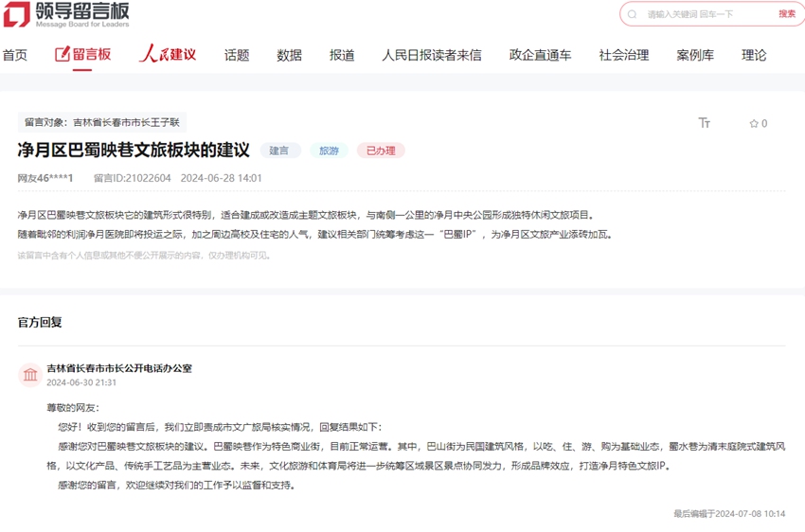Viewport: 805px width, 532px height.
Task: Go to the 首页 home menu
Action: [x=15, y=55]
